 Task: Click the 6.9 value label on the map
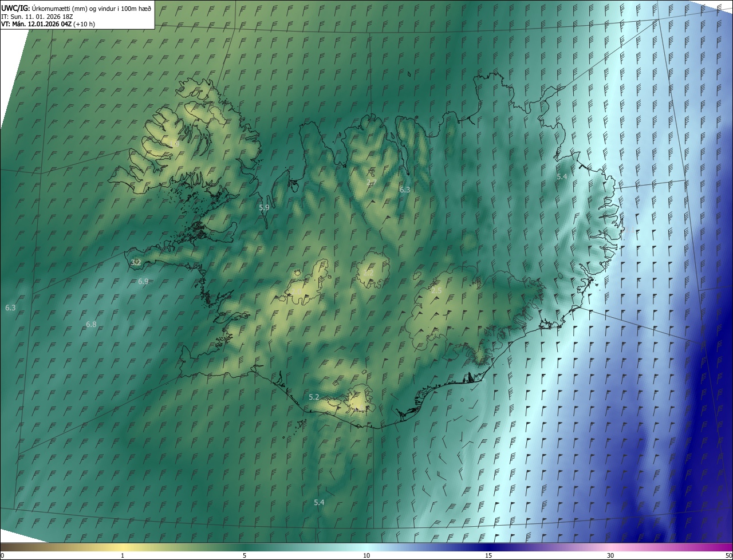[x=143, y=281]
